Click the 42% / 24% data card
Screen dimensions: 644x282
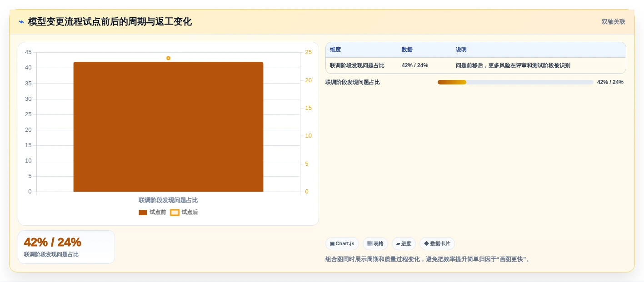(x=66, y=247)
